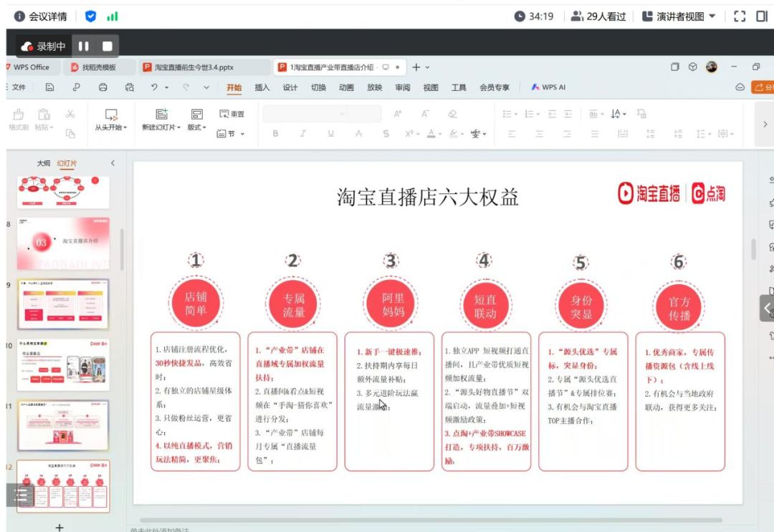This screenshot has width=774, height=532.
Task: Toggle italic formatting
Action: click(x=303, y=134)
